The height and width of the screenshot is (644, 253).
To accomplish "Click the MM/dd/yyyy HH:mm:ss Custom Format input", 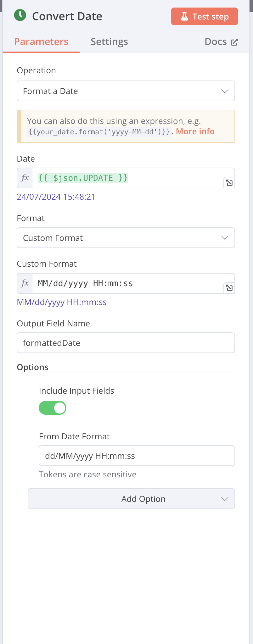I will (x=128, y=283).
